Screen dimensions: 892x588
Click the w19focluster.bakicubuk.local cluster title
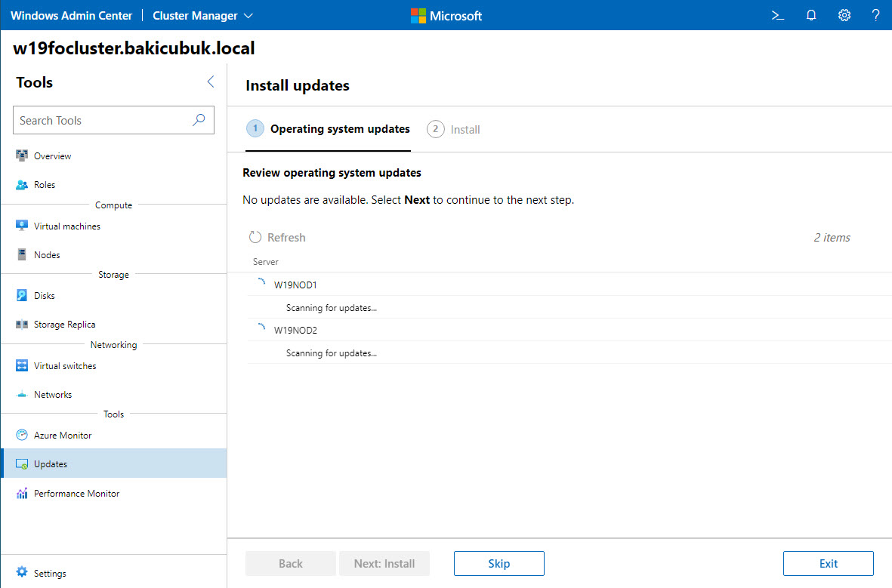click(134, 48)
